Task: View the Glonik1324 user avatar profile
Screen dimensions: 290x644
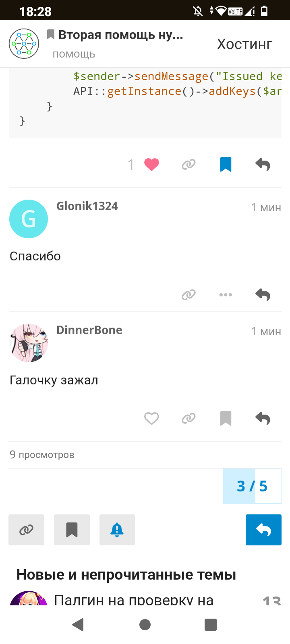Action: pos(29,219)
